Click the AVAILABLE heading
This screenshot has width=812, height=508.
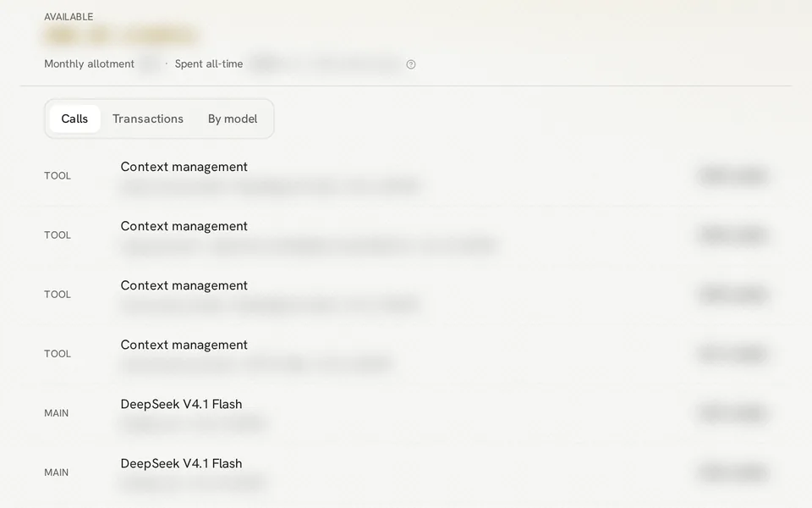(x=69, y=17)
